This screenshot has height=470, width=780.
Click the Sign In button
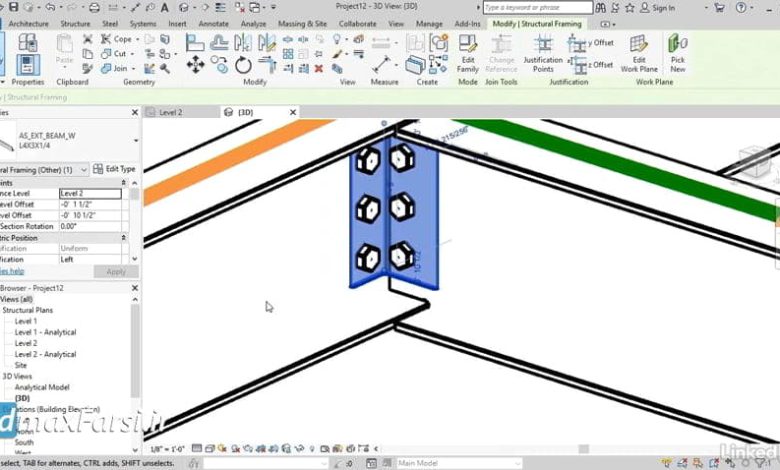pos(658,7)
